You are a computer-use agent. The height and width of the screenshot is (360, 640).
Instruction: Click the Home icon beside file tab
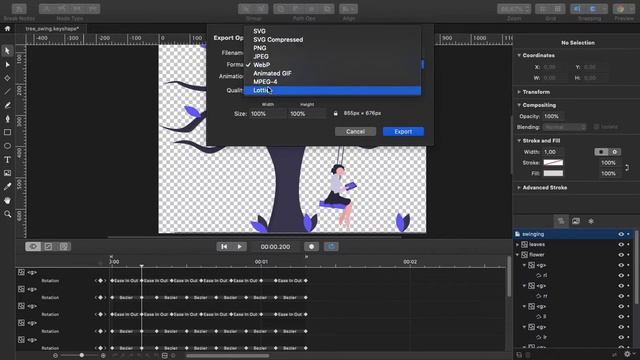coord(7,29)
